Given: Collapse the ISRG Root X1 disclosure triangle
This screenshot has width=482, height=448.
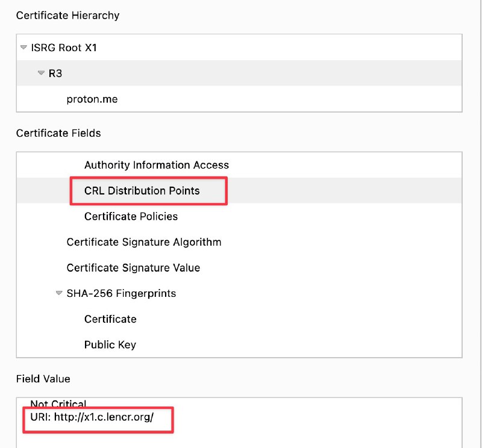Looking at the screenshot, I should tap(23, 48).
